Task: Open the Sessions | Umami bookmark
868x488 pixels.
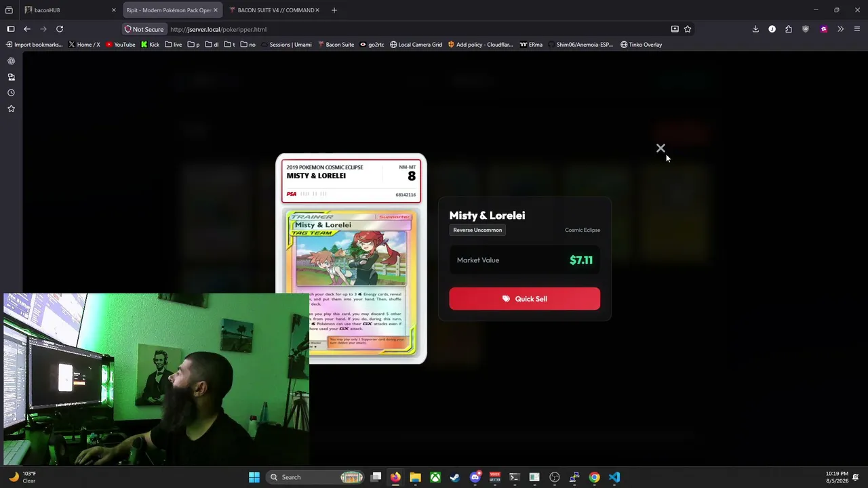Action: [285, 45]
